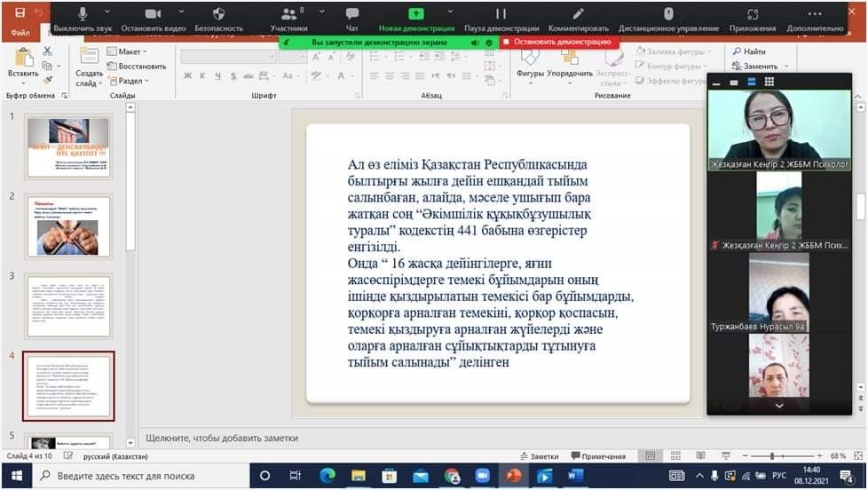Image resolution: width=868 pixels, height=490 pixels.
Task: Select slide 3 thumbnail
Action: point(68,305)
